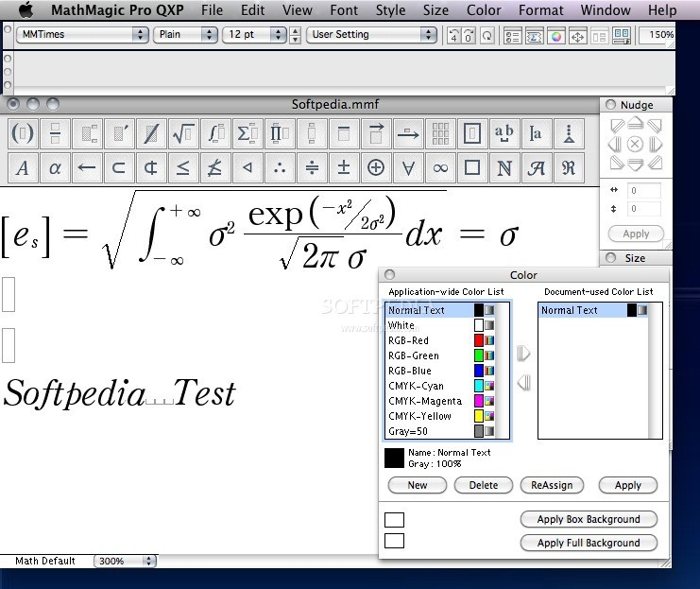Open the division operator symbol palette

[312, 168]
